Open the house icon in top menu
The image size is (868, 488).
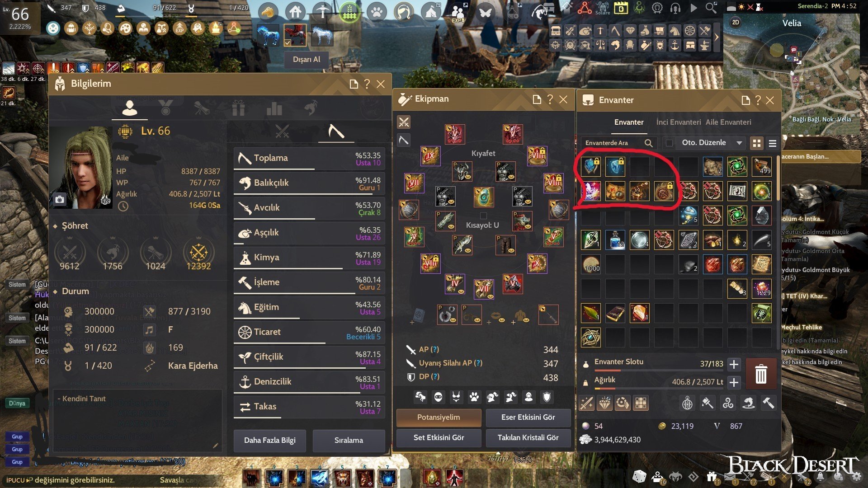click(x=295, y=11)
